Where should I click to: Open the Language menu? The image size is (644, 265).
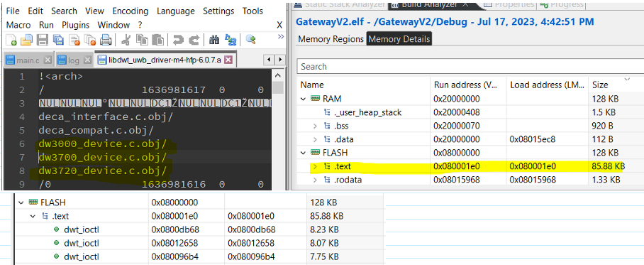tap(176, 11)
